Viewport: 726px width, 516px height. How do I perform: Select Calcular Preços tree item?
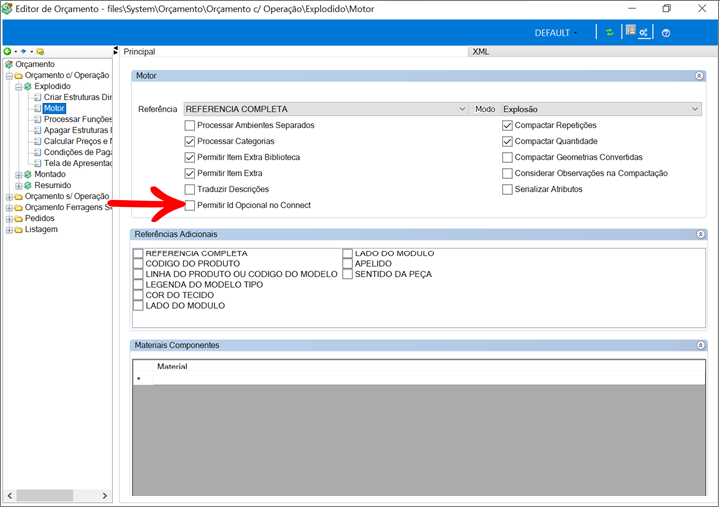pos(78,142)
